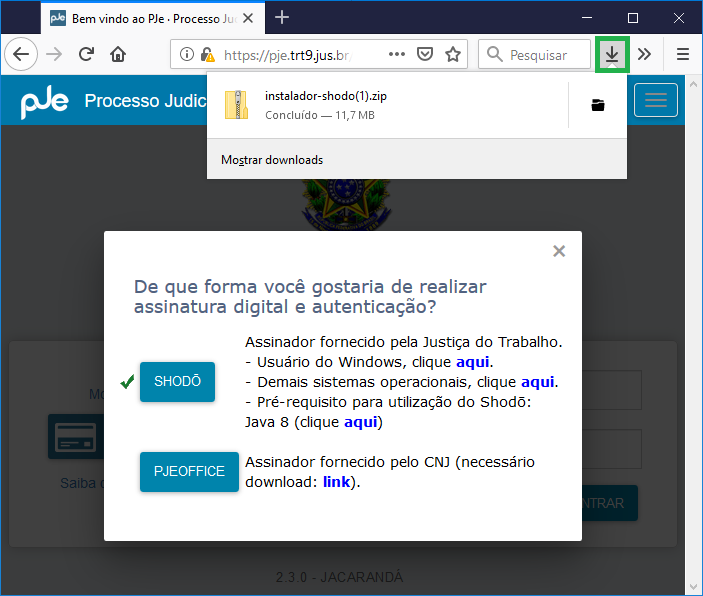This screenshot has width=703, height=596.
Task: Toggle the downloads panel arrow button
Action: click(x=612, y=54)
